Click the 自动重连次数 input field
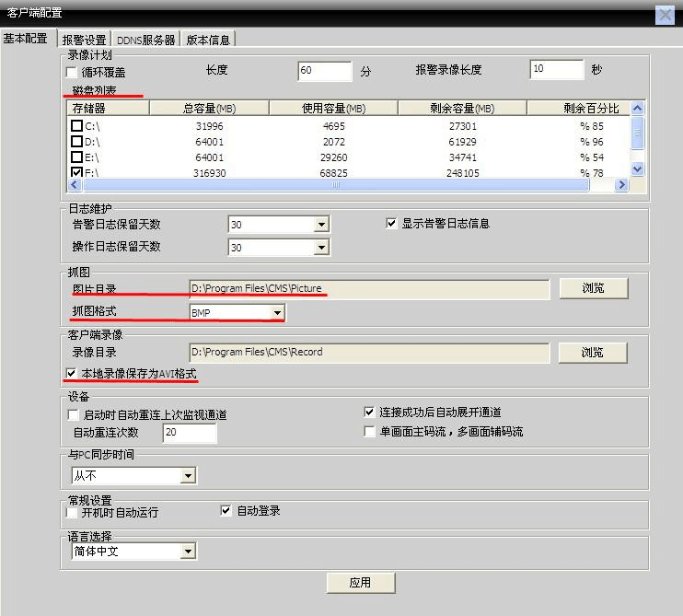683x616 pixels. point(190,433)
